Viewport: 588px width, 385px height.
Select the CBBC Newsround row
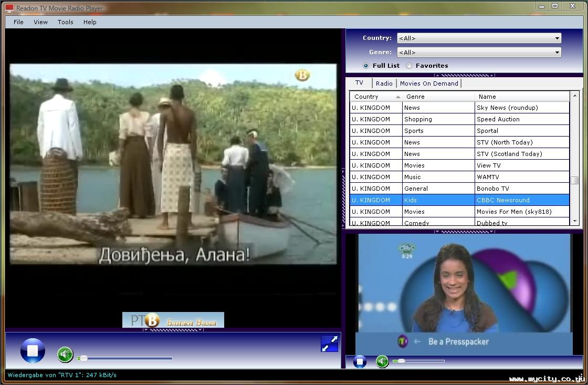point(459,200)
